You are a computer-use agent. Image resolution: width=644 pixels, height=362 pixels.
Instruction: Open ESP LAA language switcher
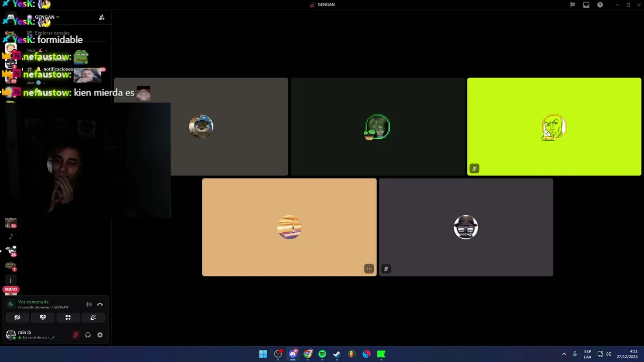(x=588, y=354)
